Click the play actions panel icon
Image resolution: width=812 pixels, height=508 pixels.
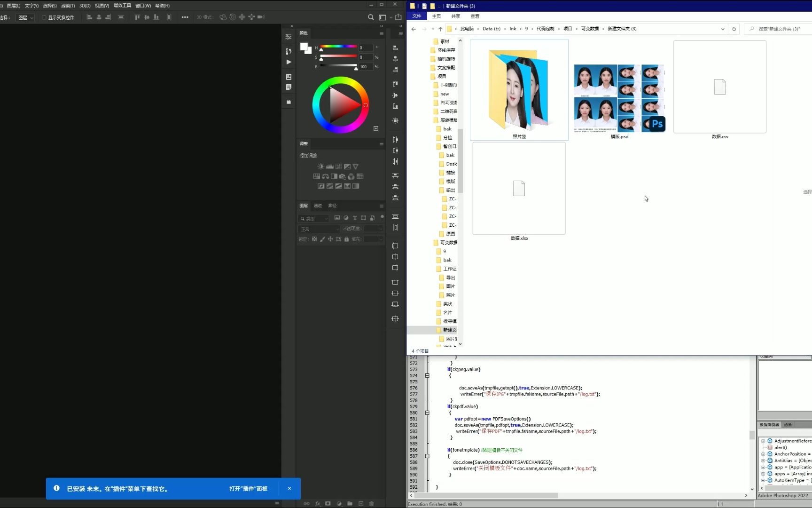289,62
